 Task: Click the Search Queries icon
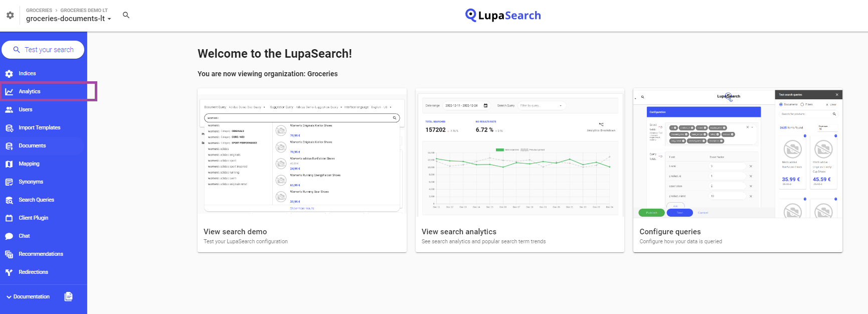9,200
